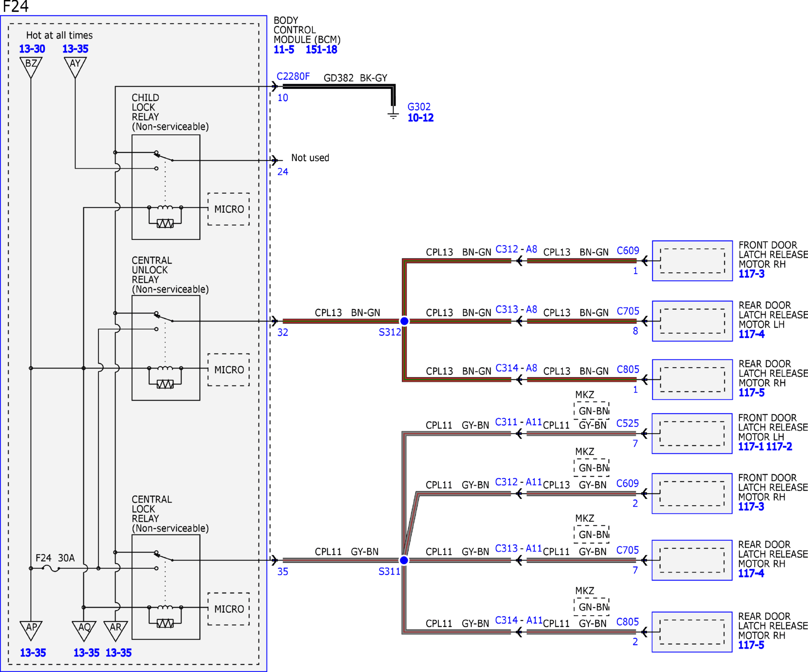Screen dimensions: 808x672
Task: Click the C312 - A11 connector label
Action: pos(518,482)
